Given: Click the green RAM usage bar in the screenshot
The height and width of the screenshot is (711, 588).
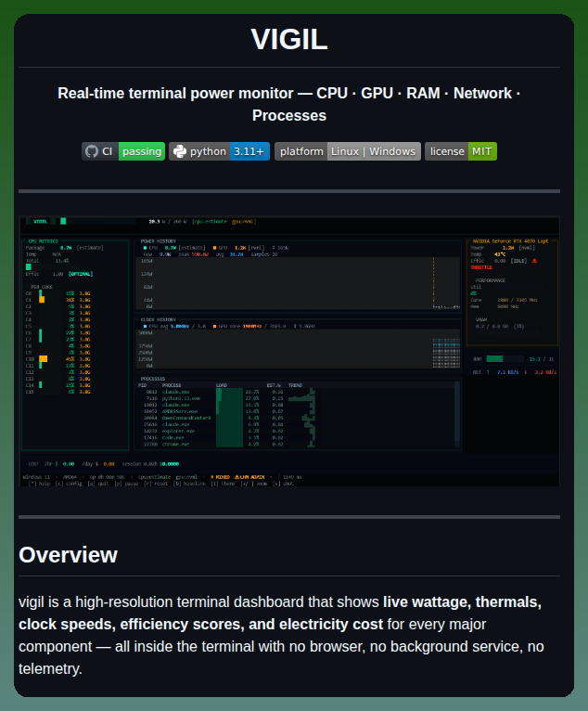Looking at the screenshot, I should pos(494,359).
